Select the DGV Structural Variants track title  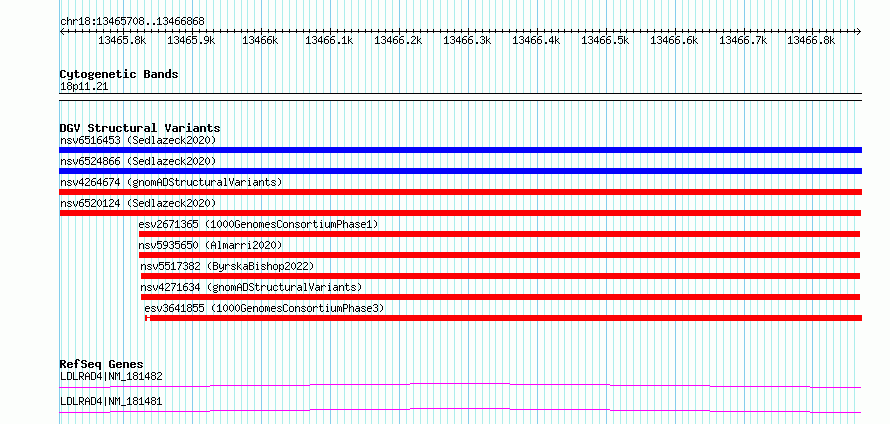pos(140,128)
